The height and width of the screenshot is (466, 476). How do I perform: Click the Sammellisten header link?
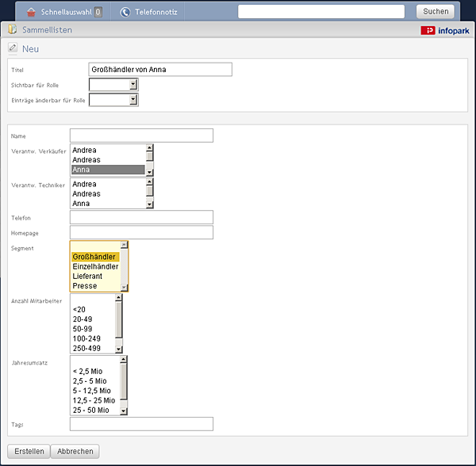click(x=47, y=29)
